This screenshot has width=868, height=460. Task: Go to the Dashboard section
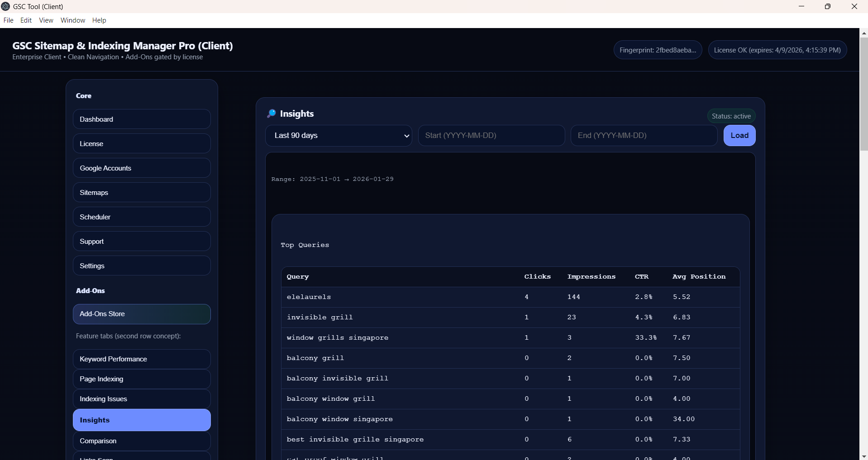(142, 119)
